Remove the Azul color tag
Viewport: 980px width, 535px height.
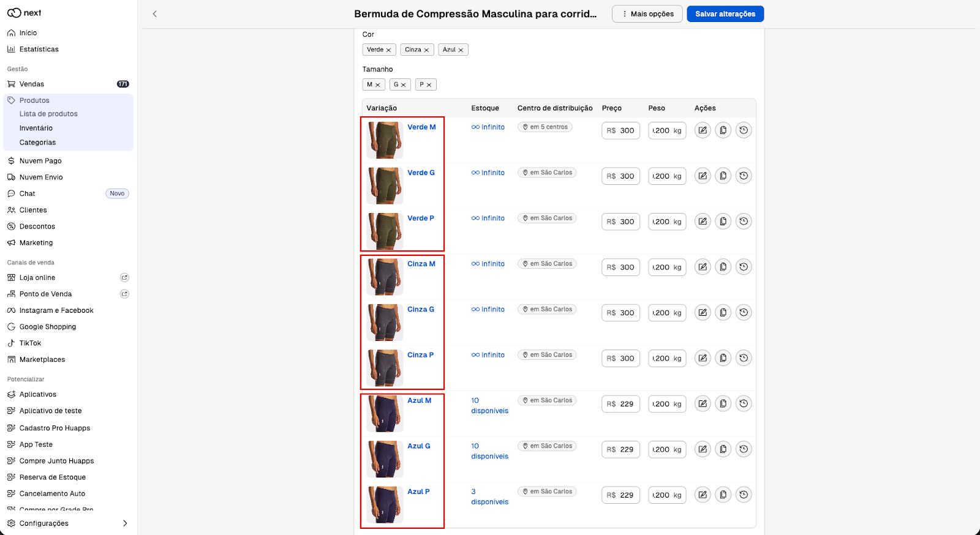pyautogui.click(x=461, y=50)
